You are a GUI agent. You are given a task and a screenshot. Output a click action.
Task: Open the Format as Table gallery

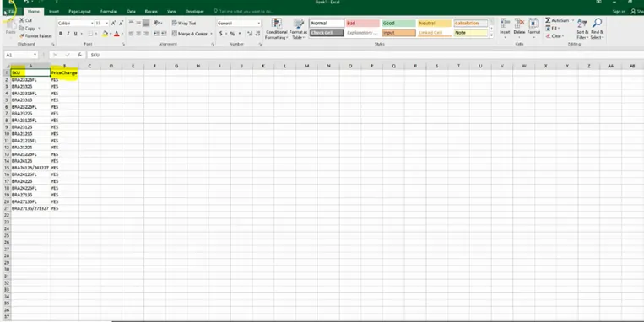[x=298, y=29]
